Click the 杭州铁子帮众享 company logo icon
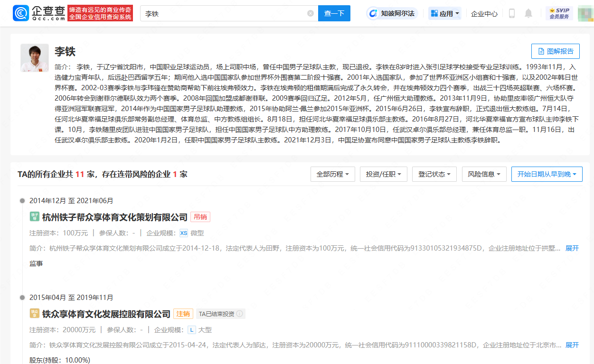This screenshot has width=594, height=364. (34, 217)
